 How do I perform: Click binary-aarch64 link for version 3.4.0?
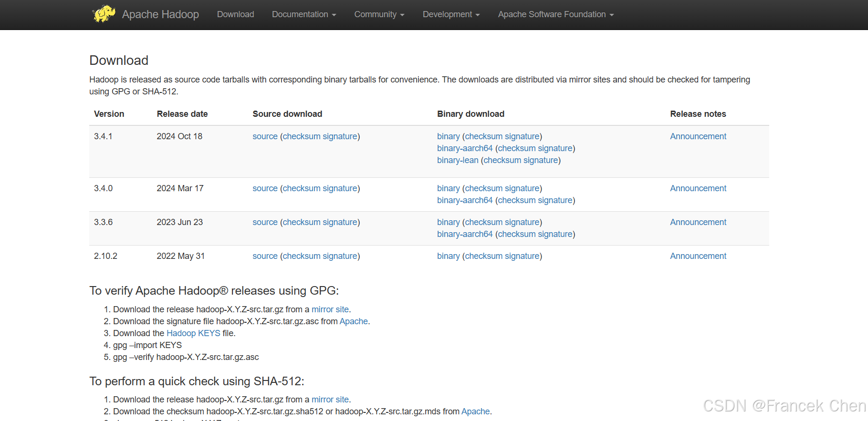[x=464, y=200]
